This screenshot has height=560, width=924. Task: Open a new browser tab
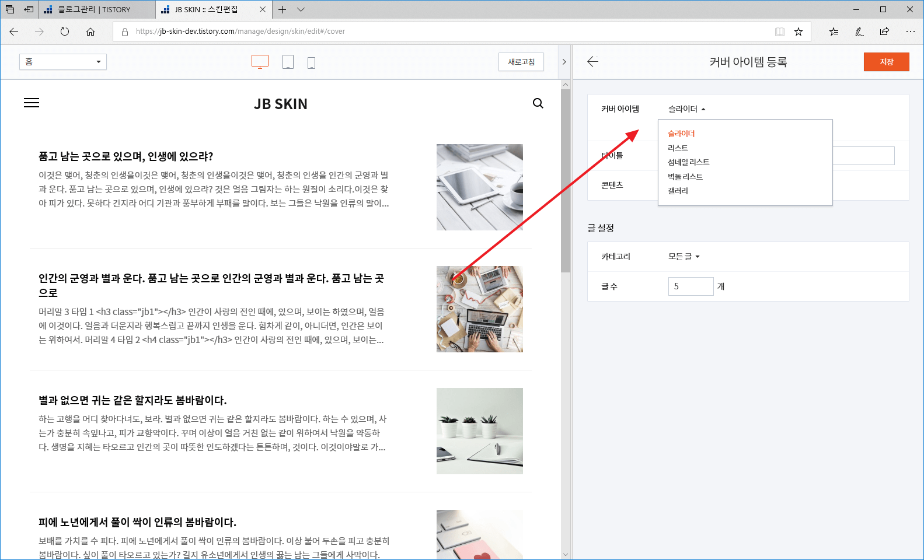pos(283,9)
